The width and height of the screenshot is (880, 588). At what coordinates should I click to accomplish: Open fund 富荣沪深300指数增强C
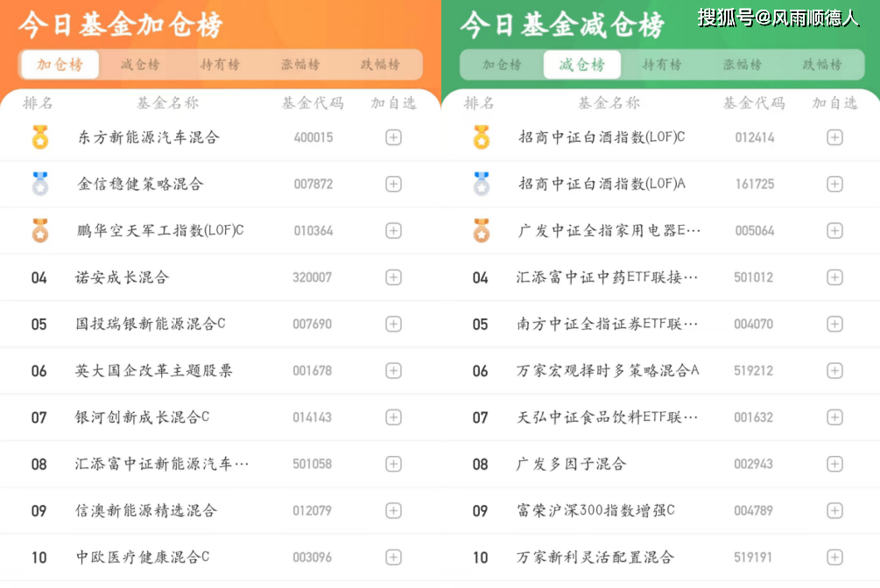tap(595, 511)
